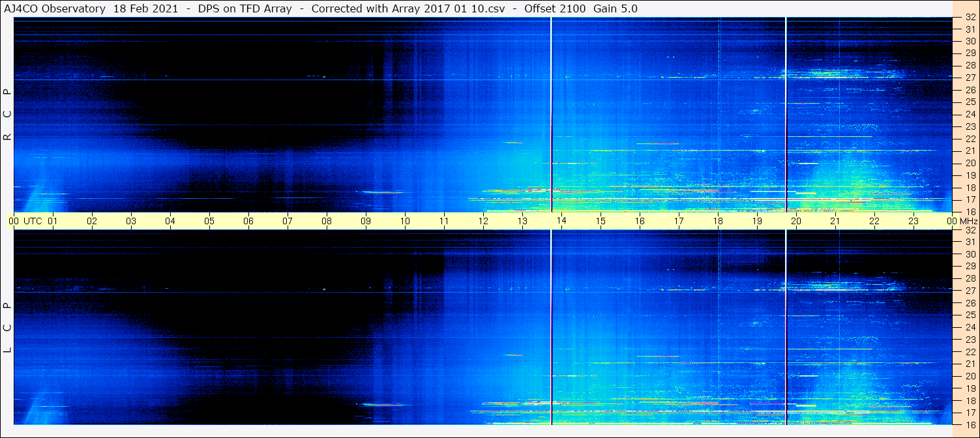Click the vertical "R C P" panel label

click(x=8, y=114)
